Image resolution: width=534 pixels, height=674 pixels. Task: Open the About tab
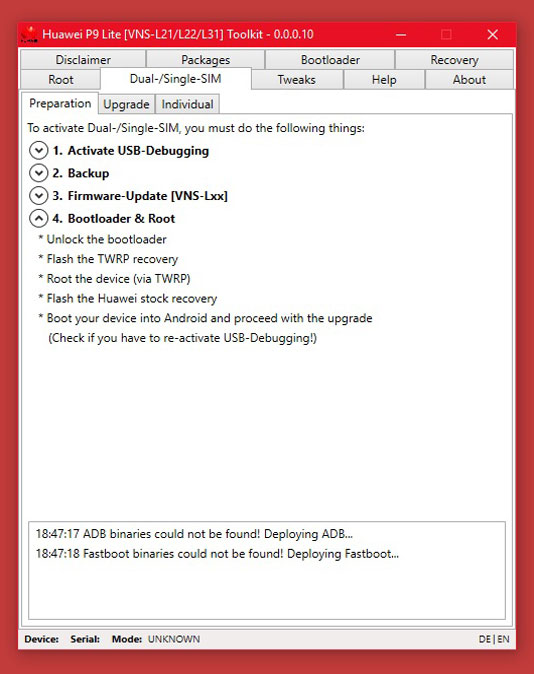tap(469, 80)
